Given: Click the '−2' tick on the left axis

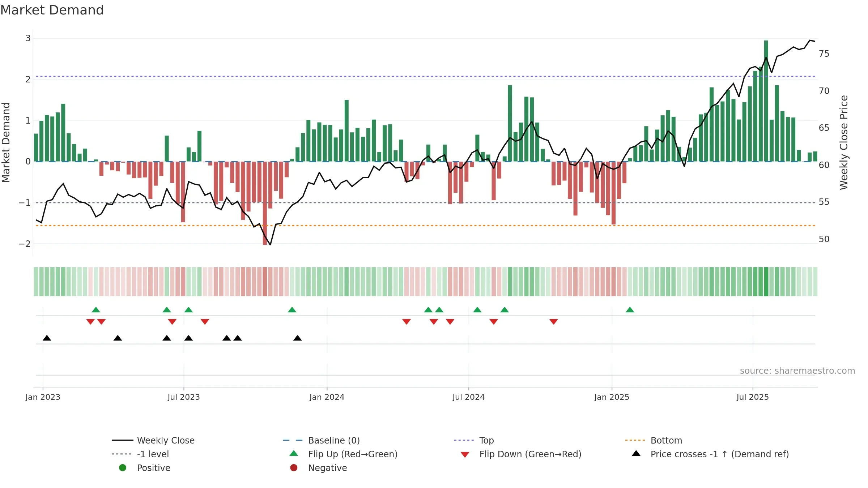Looking at the screenshot, I should pos(25,244).
